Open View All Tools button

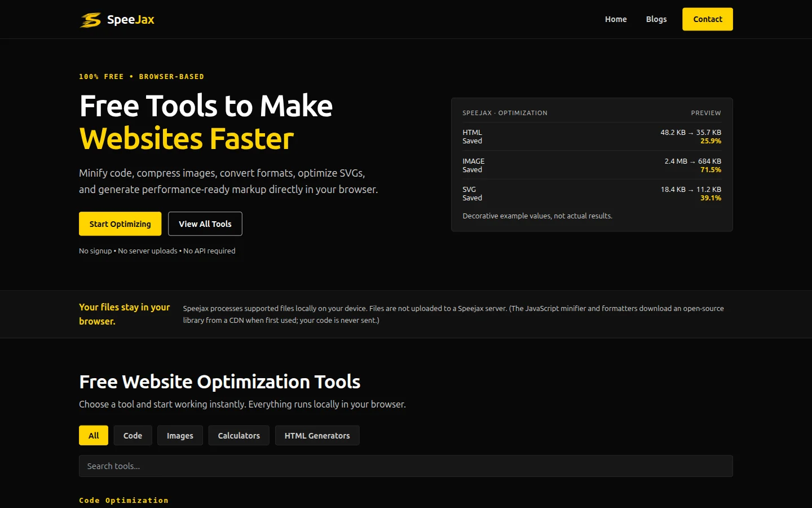[x=205, y=224]
